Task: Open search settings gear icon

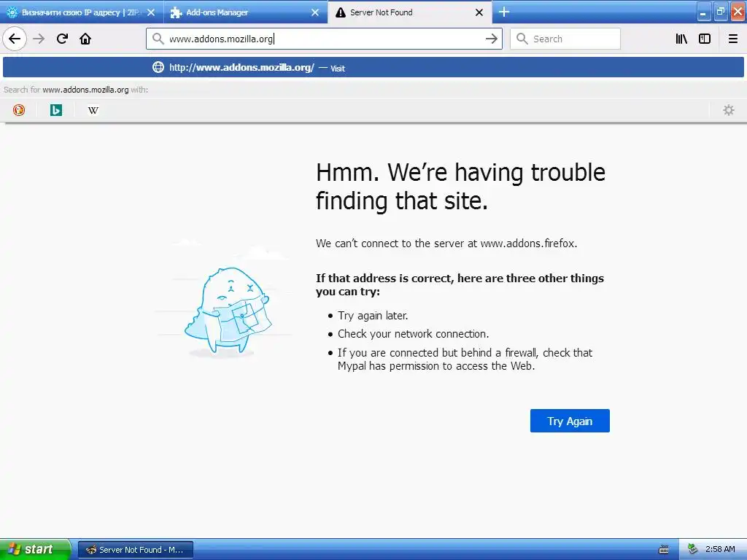Action: (x=729, y=110)
